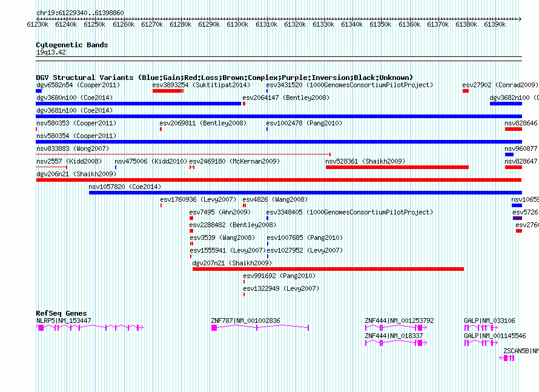Screen dimensions: 539x392
Task: Click the 'RefSeq Genes' track title
Action: (61, 313)
